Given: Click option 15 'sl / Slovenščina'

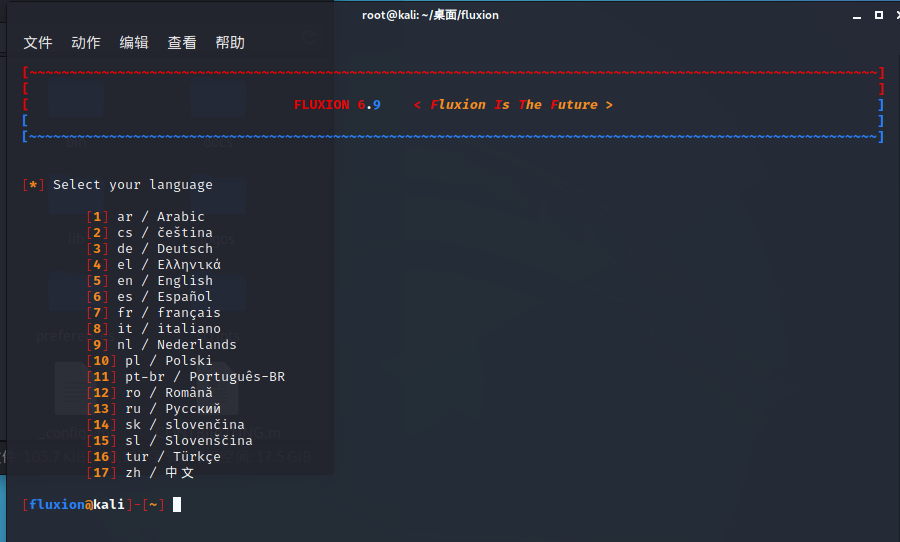Looking at the screenshot, I should click(x=169, y=440).
